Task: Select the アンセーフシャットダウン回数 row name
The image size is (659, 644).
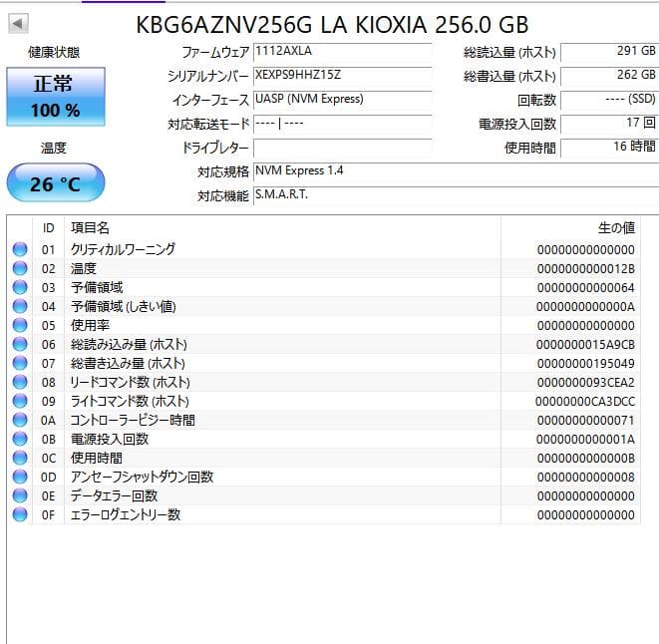Action: [x=142, y=477]
